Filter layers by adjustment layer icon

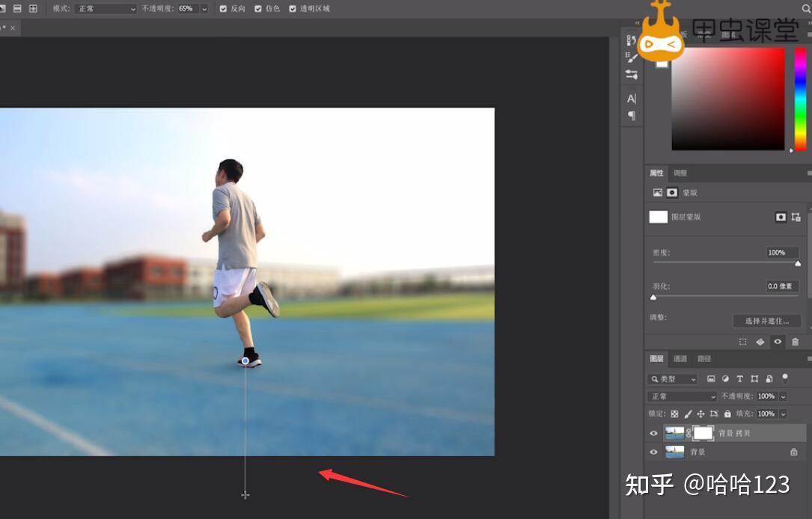(x=725, y=378)
